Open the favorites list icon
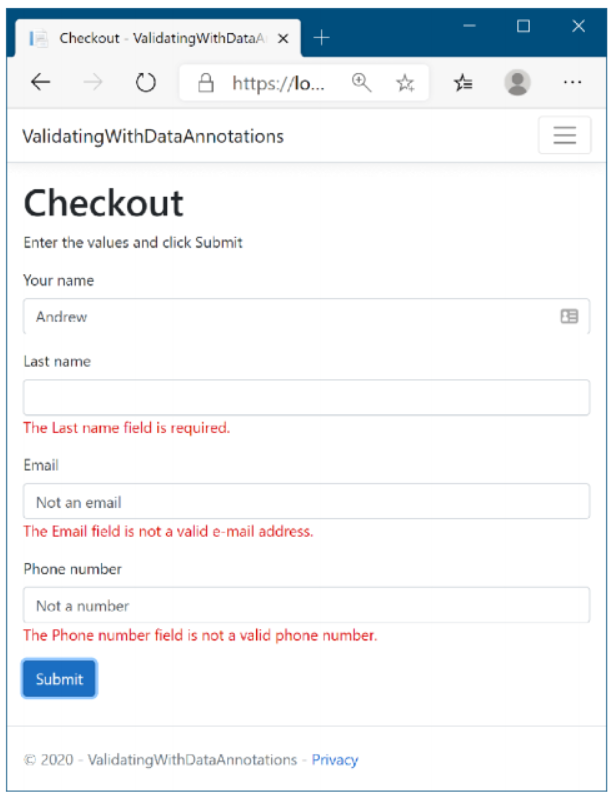This screenshot has height=798, width=616. pyautogui.click(x=463, y=83)
